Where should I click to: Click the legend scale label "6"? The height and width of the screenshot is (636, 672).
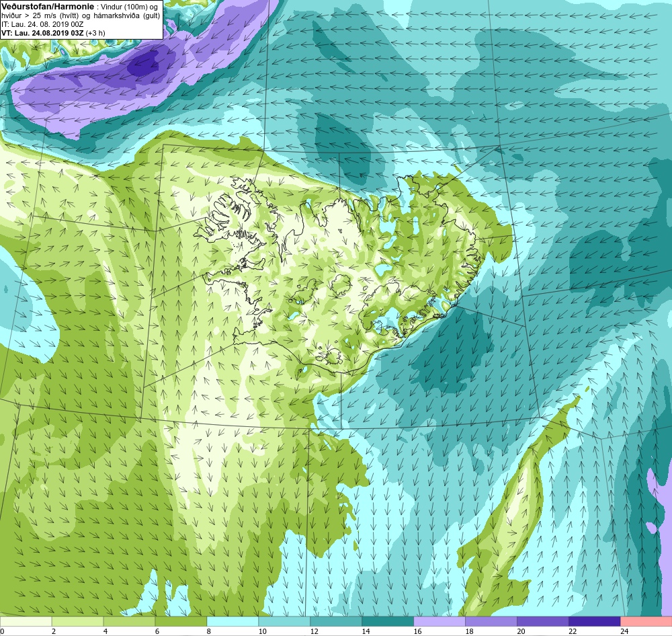tap(157, 631)
